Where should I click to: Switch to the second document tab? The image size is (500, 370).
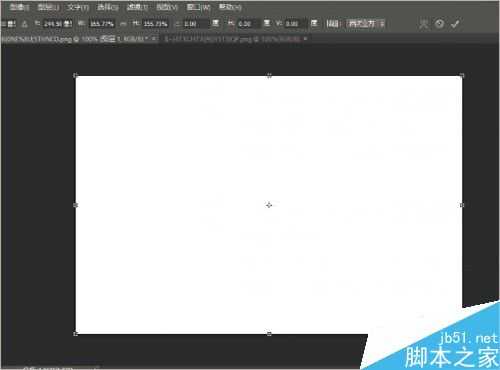[x=232, y=39]
